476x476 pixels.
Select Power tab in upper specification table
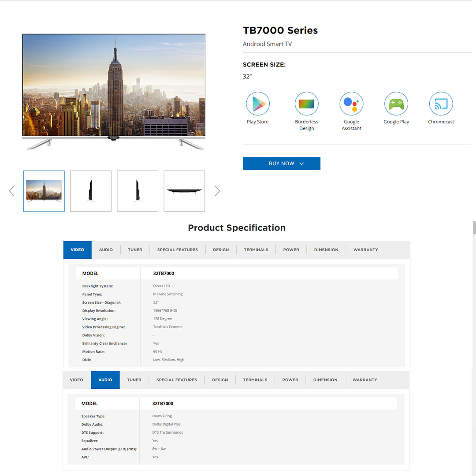point(291,250)
